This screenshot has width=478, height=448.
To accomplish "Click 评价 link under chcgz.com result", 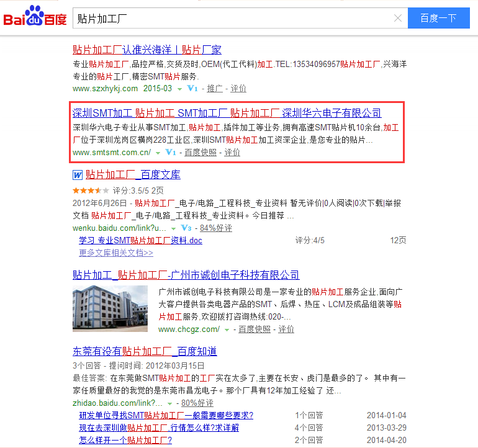I will click(x=286, y=329).
